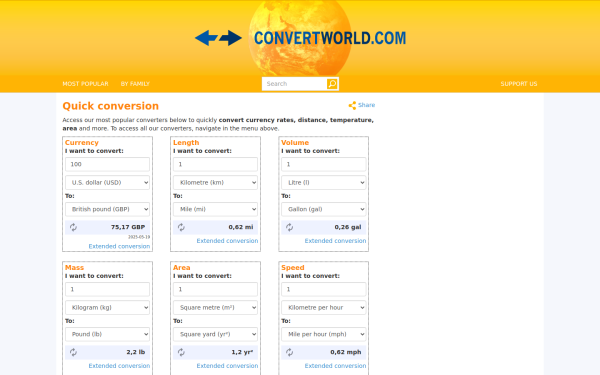600x375 pixels.
Task: Click the refresh icon in Volume result
Action: tap(289, 227)
